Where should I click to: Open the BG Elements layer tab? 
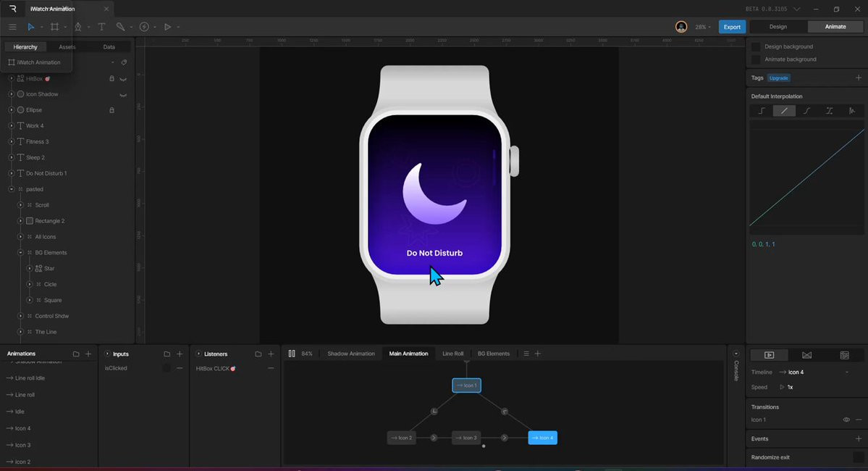pyautogui.click(x=493, y=354)
